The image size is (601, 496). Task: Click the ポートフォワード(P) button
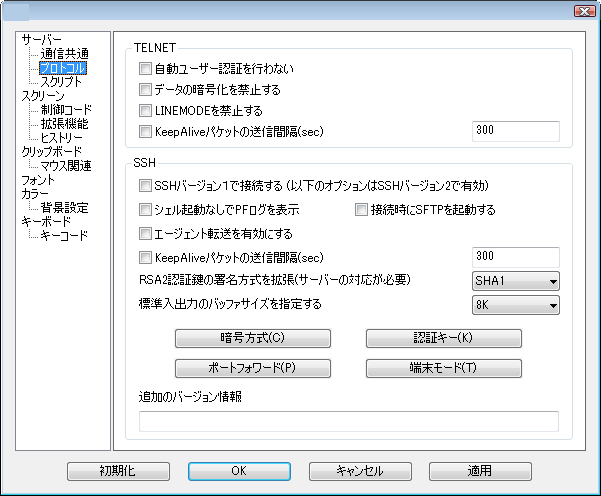(238, 367)
